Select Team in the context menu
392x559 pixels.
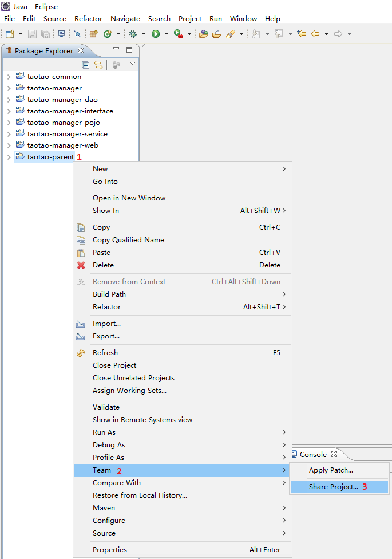[x=182, y=470]
